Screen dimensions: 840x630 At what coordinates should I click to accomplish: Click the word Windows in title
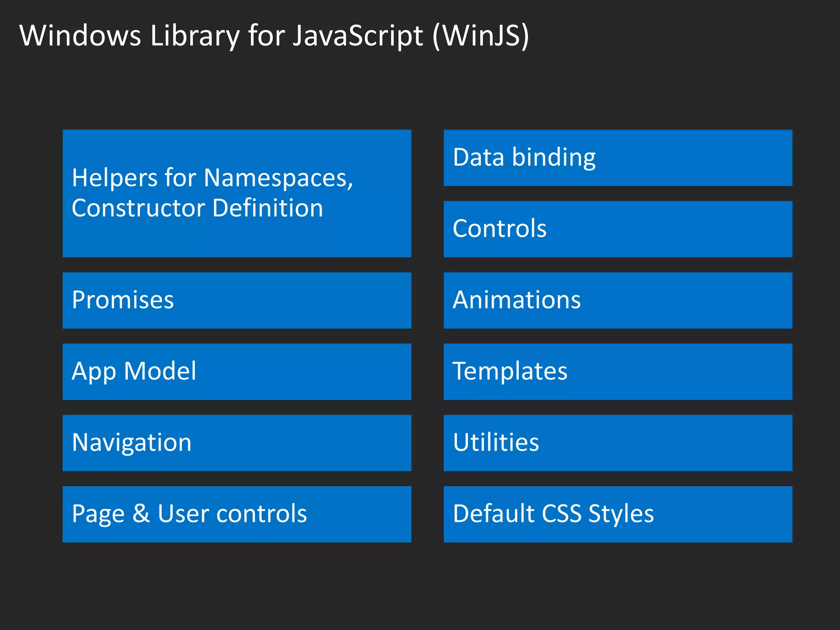(80, 36)
